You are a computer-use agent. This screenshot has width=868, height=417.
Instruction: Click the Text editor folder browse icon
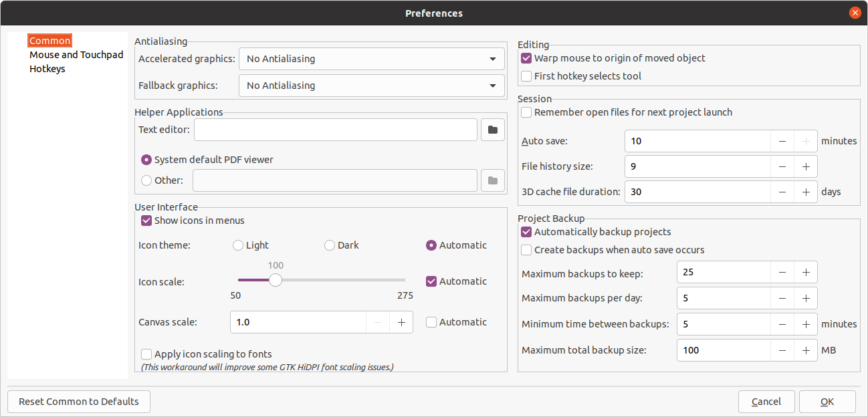[493, 130]
